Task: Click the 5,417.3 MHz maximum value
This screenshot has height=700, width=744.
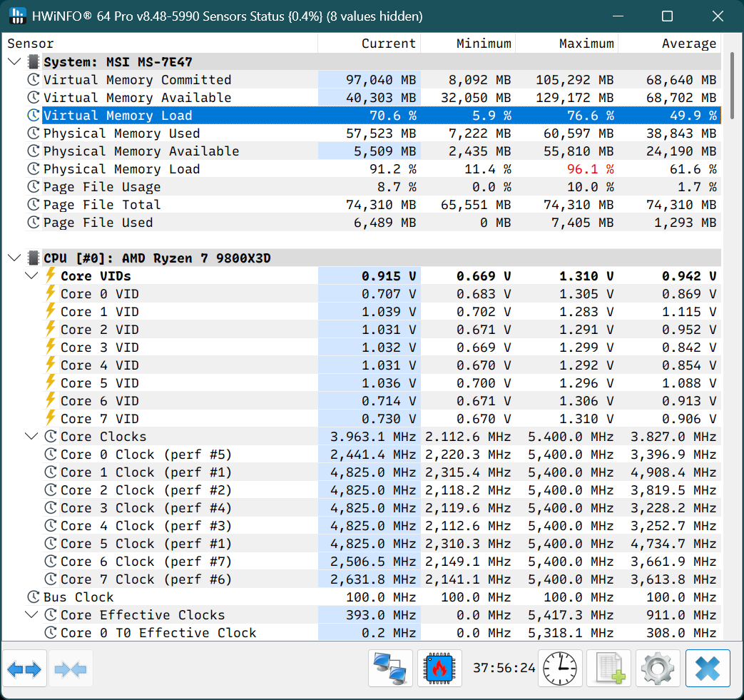Action: click(x=571, y=615)
